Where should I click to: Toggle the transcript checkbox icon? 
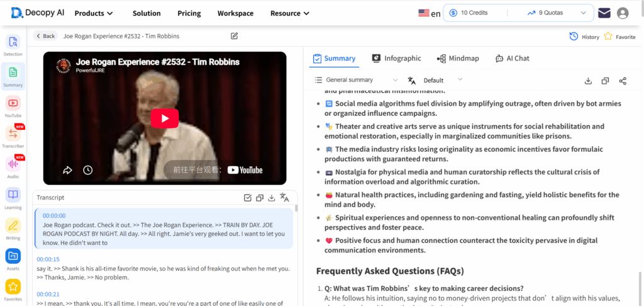click(x=248, y=198)
